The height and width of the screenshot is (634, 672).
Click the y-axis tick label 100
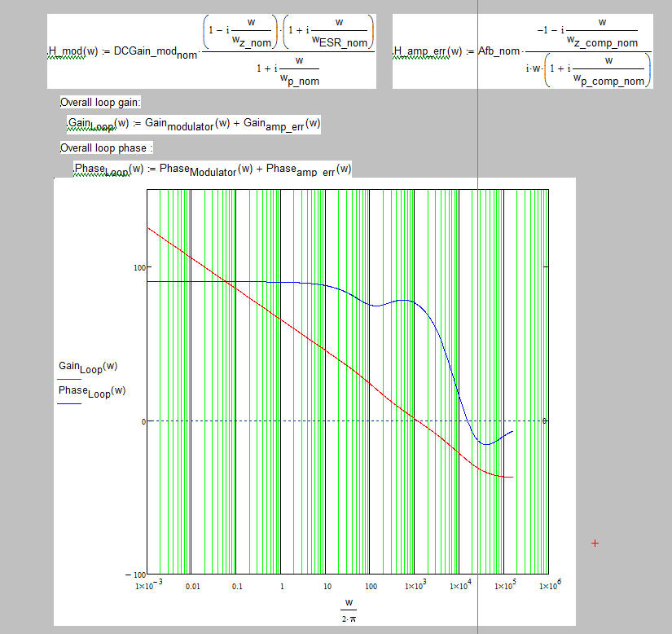[140, 267]
